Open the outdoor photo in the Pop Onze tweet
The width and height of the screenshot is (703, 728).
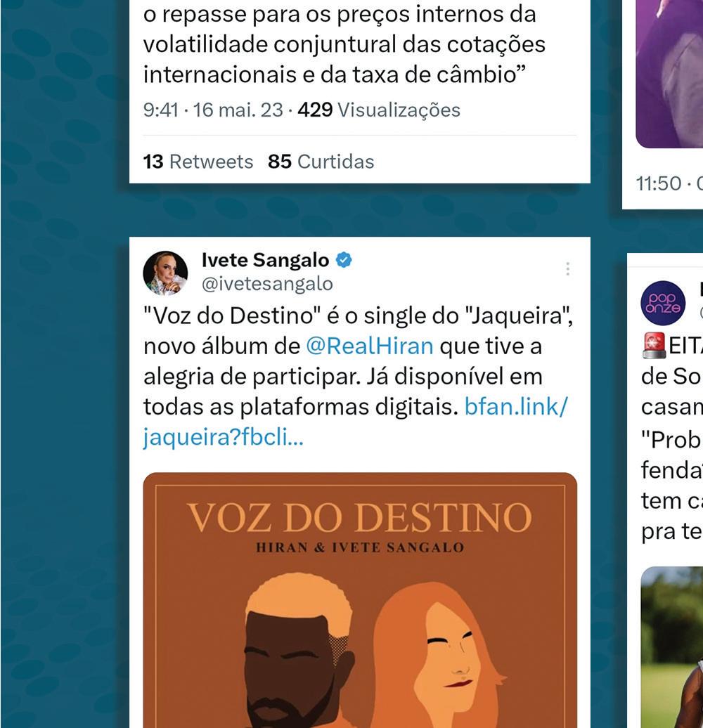(x=672, y=647)
